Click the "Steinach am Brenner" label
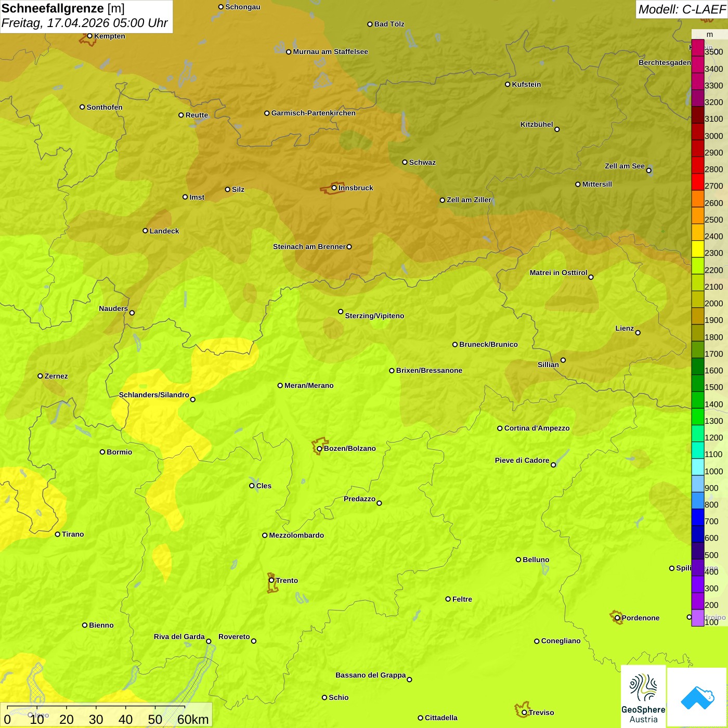Screen dimensions: 728x728 (x=309, y=246)
